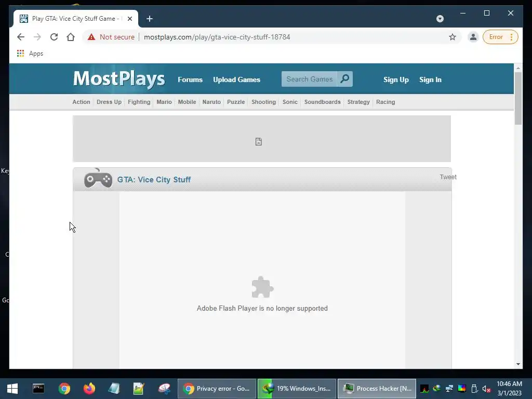Open the Upload Games link
Image resolution: width=532 pixels, height=399 pixels.
(236, 79)
